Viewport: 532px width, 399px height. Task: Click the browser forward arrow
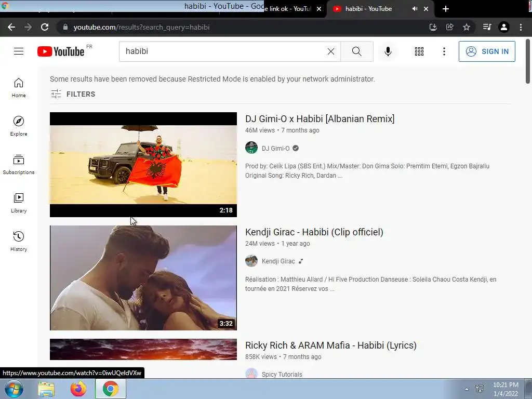[28, 27]
